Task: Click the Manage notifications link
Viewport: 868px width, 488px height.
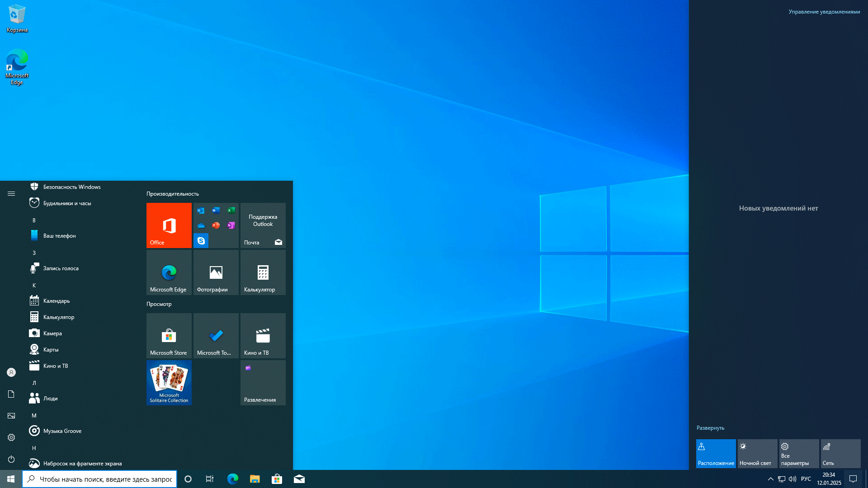Action: (824, 12)
